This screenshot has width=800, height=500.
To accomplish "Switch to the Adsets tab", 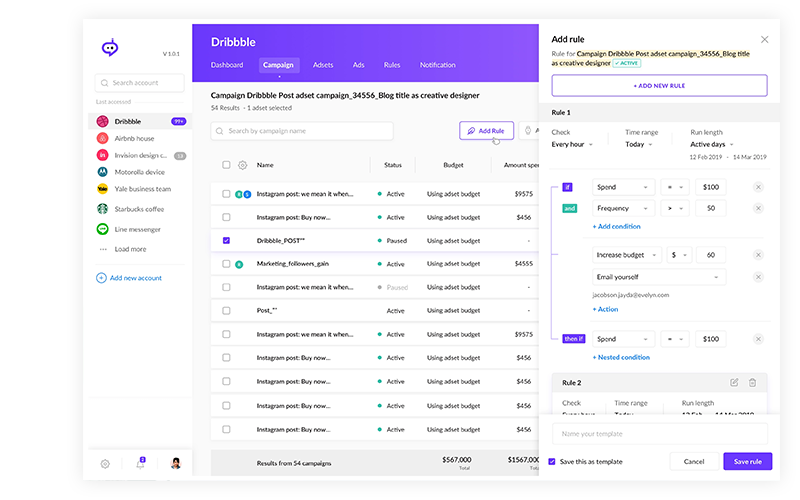I will click(x=323, y=65).
